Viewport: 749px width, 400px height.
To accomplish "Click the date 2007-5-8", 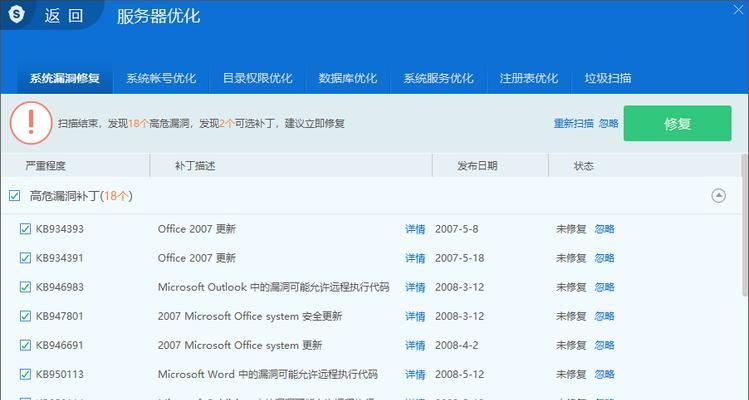I will pos(457,229).
